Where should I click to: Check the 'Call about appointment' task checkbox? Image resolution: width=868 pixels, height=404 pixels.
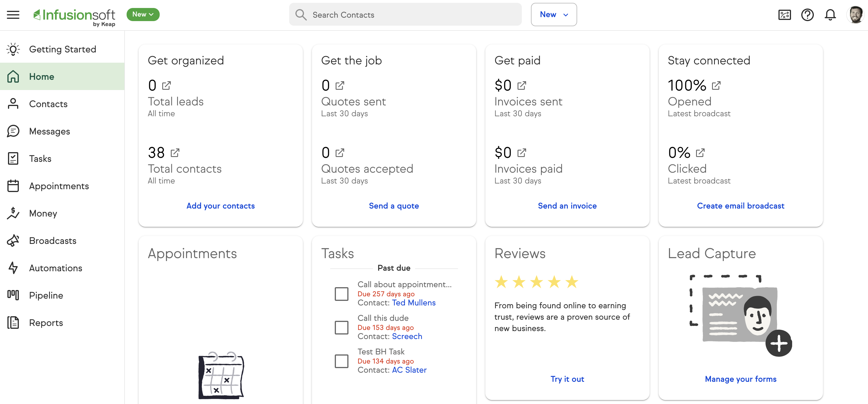tap(341, 293)
